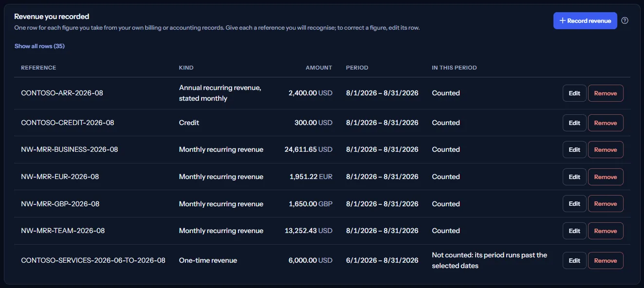
Task: Click the Annual recurring revenue, stated monthly kind
Action: [x=220, y=93]
